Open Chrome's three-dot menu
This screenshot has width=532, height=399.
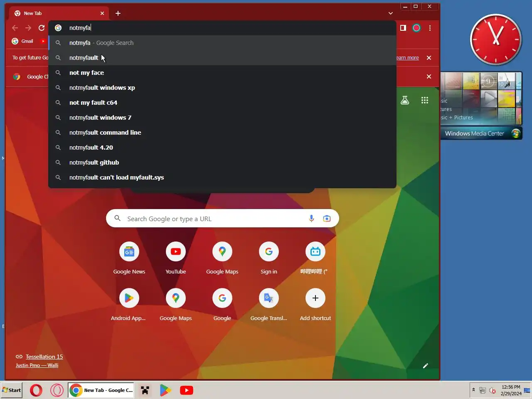point(430,28)
